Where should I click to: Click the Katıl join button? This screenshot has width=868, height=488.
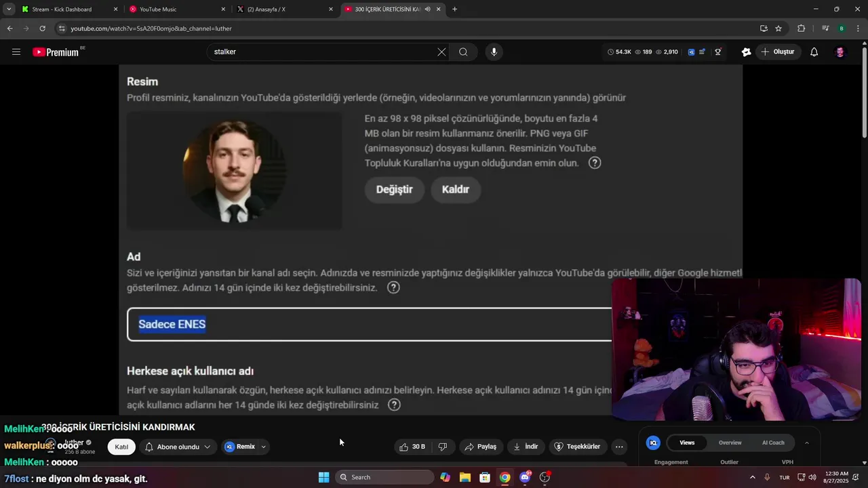coord(121,447)
